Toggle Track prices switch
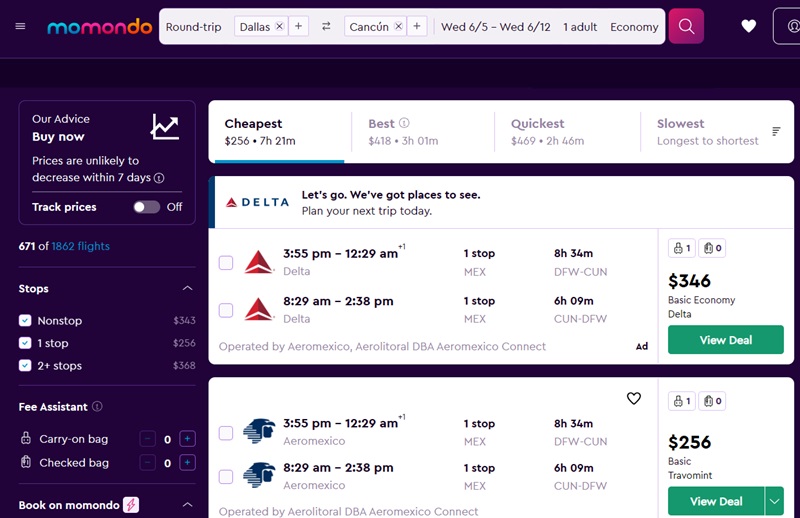 147,207
